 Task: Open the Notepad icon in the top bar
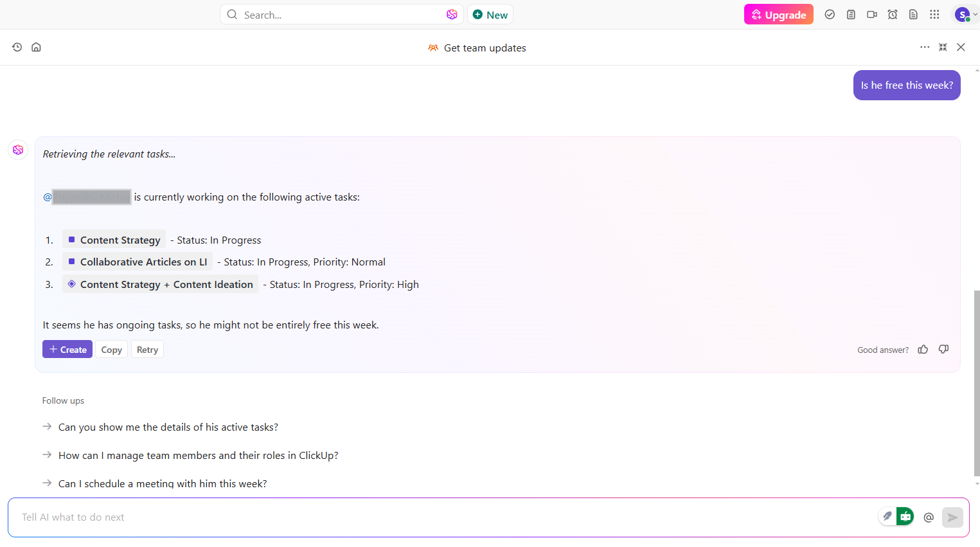851,14
